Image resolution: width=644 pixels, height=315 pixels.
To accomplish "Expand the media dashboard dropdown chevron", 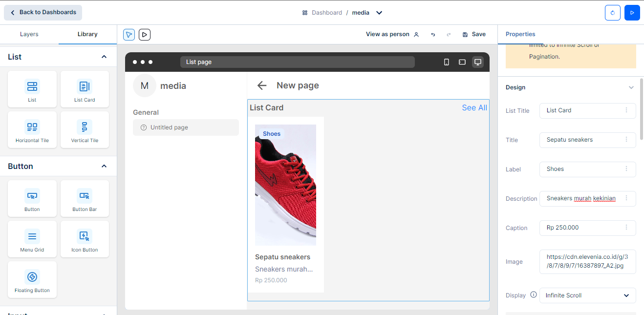I will click(x=379, y=13).
